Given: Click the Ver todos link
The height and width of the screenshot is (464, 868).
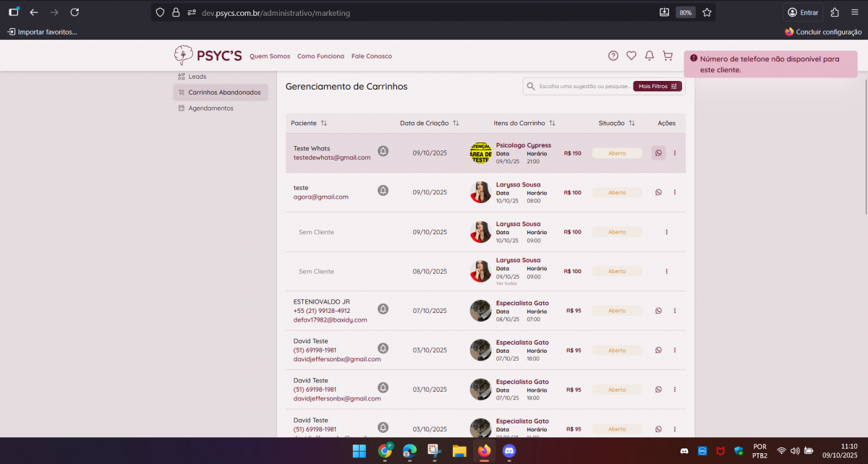Looking at the screenshot, I should (x=506, y=283).
